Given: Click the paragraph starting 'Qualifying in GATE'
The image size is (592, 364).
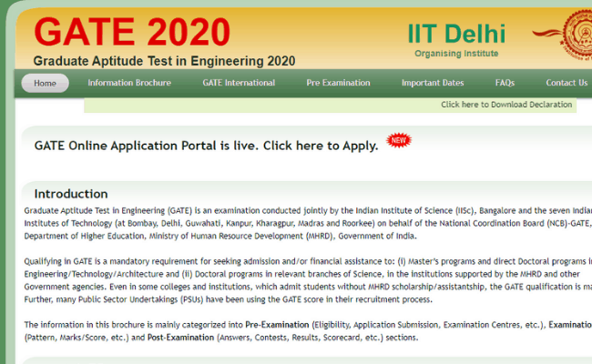Looking at the screenshot, I should tap(301, 279).
